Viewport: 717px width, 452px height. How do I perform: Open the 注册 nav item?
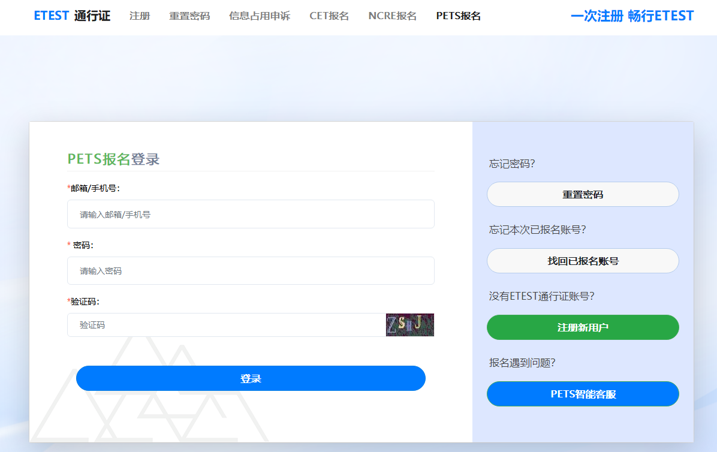pos(139,16)
